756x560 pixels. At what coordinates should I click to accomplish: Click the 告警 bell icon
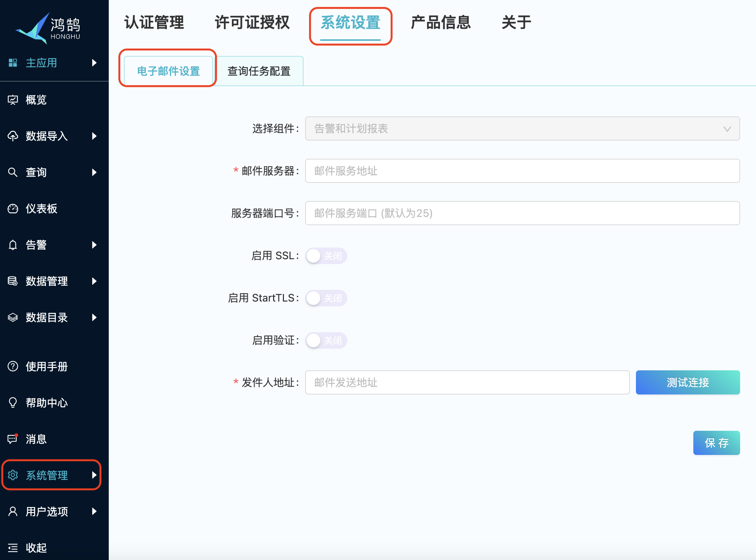[x=13, y=245]
